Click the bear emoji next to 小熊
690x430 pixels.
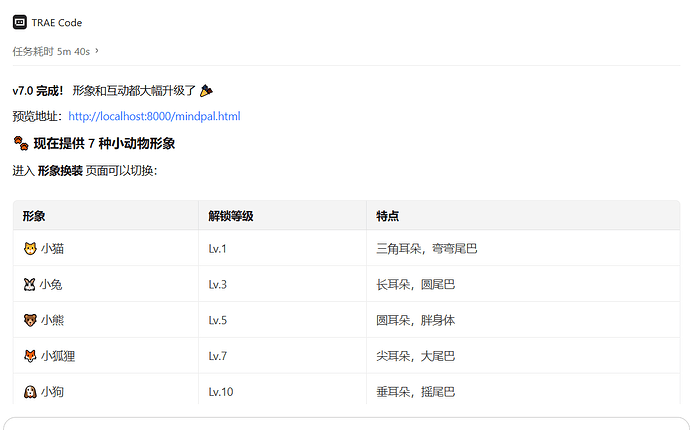[30, 320]
